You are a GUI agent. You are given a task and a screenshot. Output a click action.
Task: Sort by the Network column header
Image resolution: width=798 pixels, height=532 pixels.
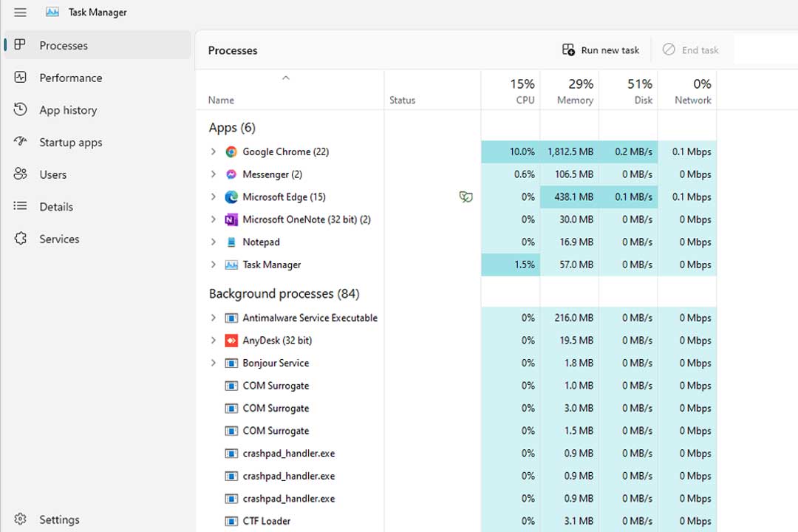tap(687, 90)
